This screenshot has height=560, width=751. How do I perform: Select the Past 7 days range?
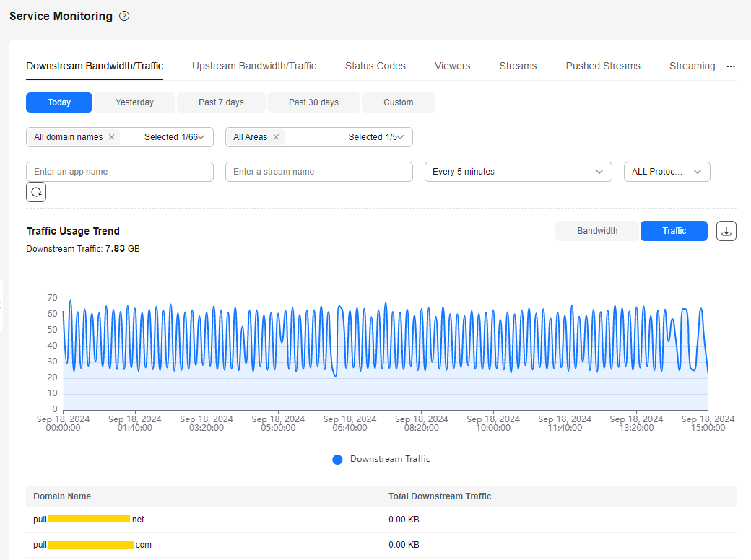click(x=221, y=102)
